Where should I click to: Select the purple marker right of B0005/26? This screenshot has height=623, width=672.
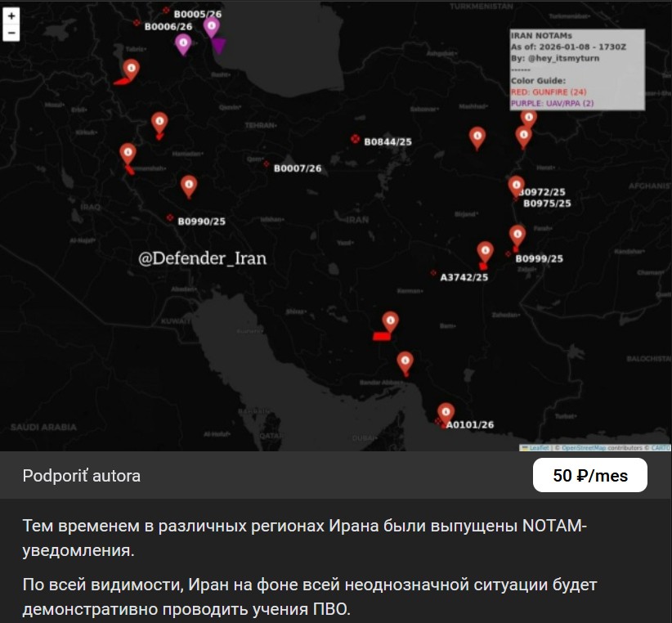[x=212, y=27]
